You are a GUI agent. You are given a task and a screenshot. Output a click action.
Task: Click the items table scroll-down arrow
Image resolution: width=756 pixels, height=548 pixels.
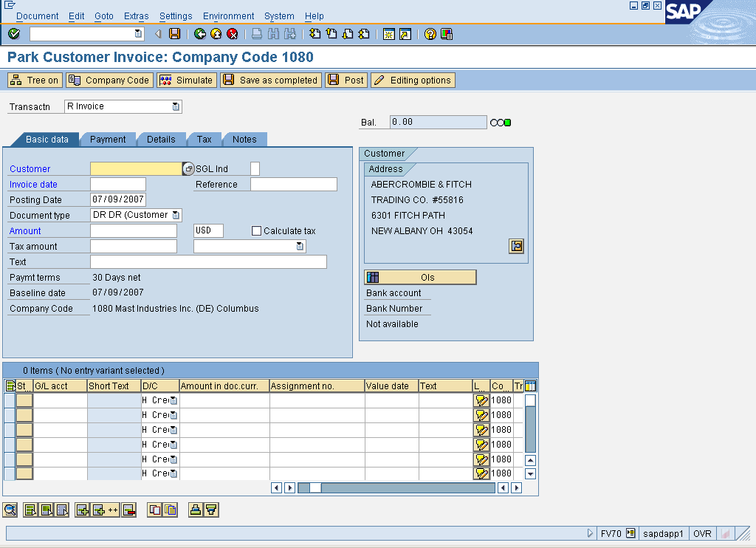click(x=530, y=473)
